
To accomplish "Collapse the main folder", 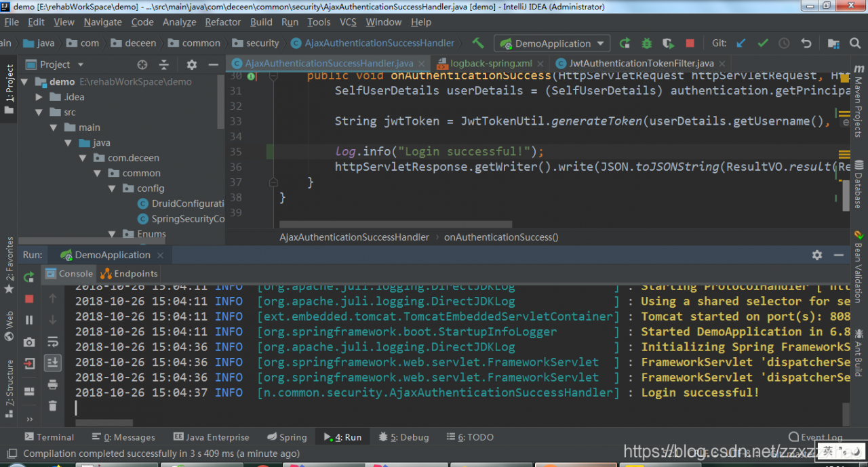I will 54,127.
